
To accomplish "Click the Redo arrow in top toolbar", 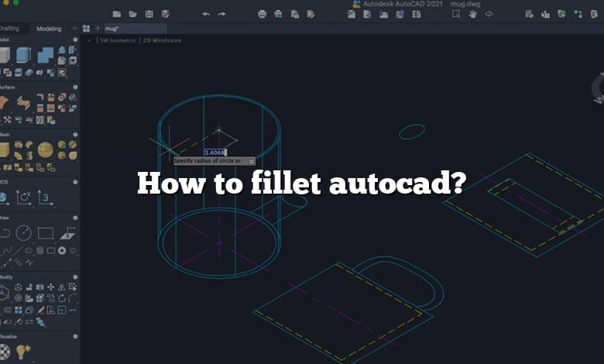I will [222, 14].
